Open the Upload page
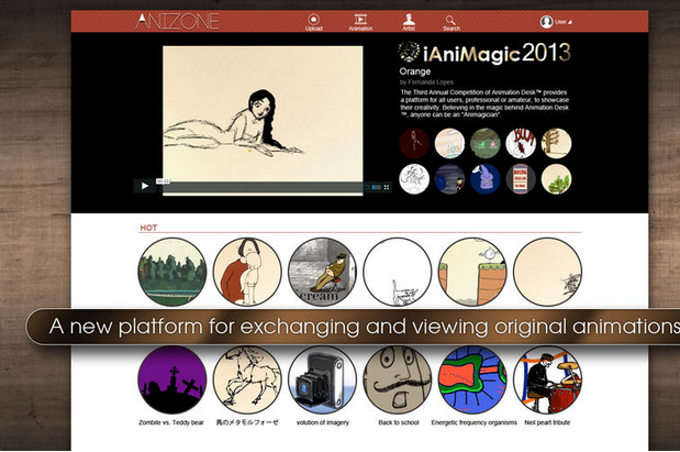The width and height of the screenshot is (680, 452). (314, 22)
